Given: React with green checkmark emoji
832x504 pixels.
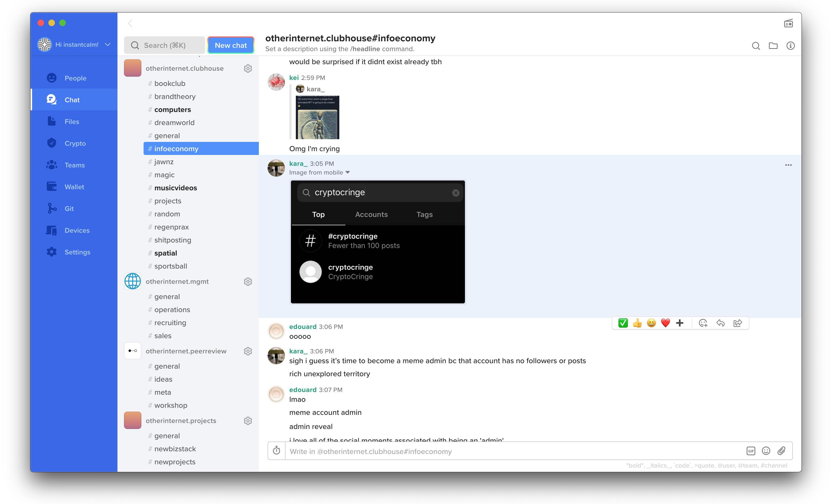Looking at the screenshot, I should [623, 323].
